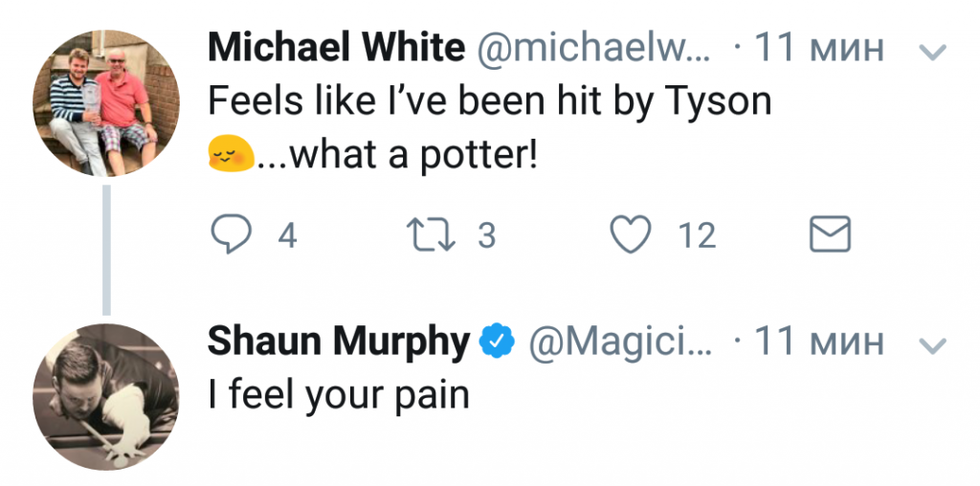
Task: Click the Michael White display name
Action: tap(335, 48)
